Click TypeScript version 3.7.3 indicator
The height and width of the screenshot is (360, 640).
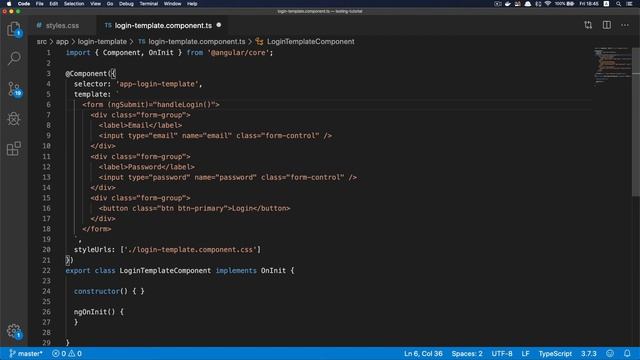pos(589,353)
